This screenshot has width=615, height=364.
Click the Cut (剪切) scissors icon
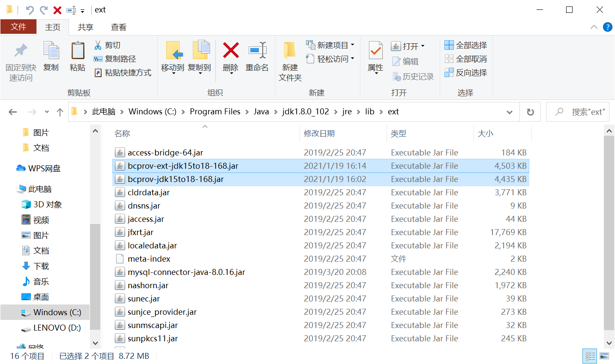[98, 45]
